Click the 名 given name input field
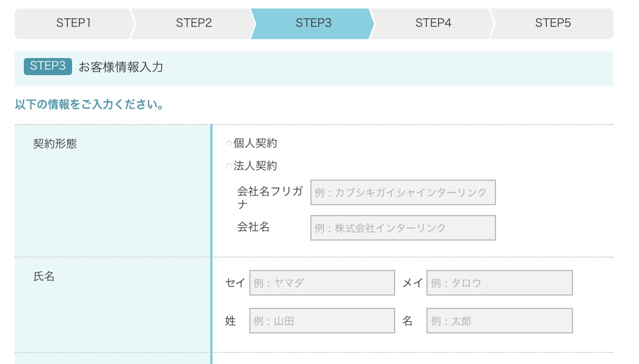 [x=500, y=321]
